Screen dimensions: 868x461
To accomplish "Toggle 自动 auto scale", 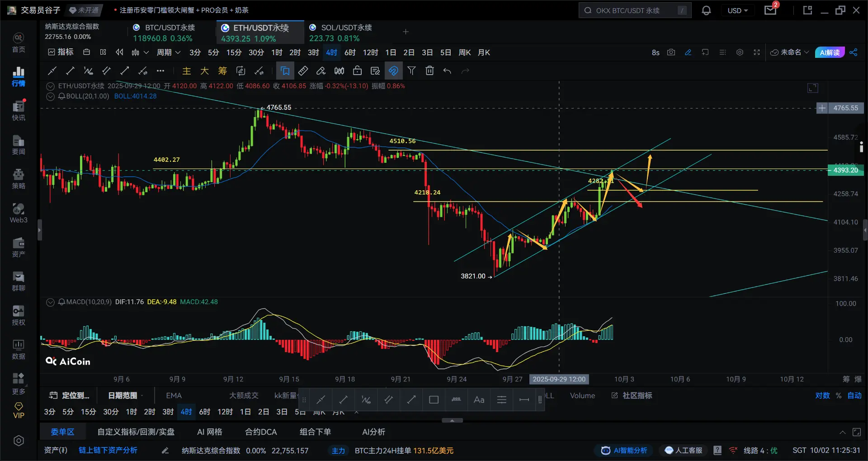I will point(854,395).
